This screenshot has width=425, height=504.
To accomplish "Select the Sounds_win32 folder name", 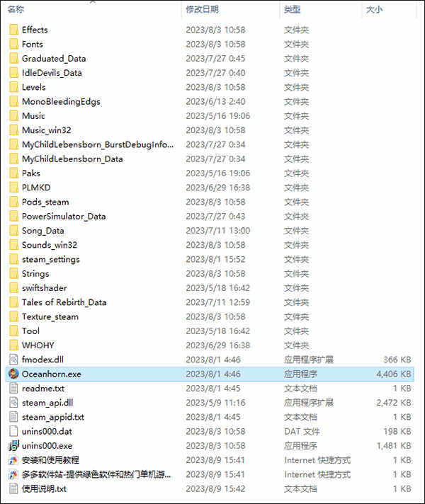I will coord(49,245).
